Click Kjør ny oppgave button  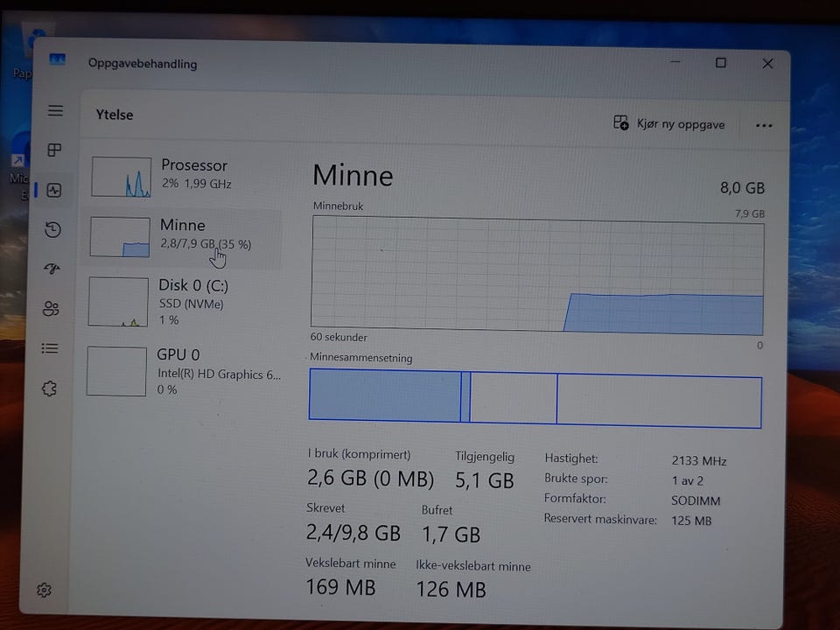click(x=669, y=124)
